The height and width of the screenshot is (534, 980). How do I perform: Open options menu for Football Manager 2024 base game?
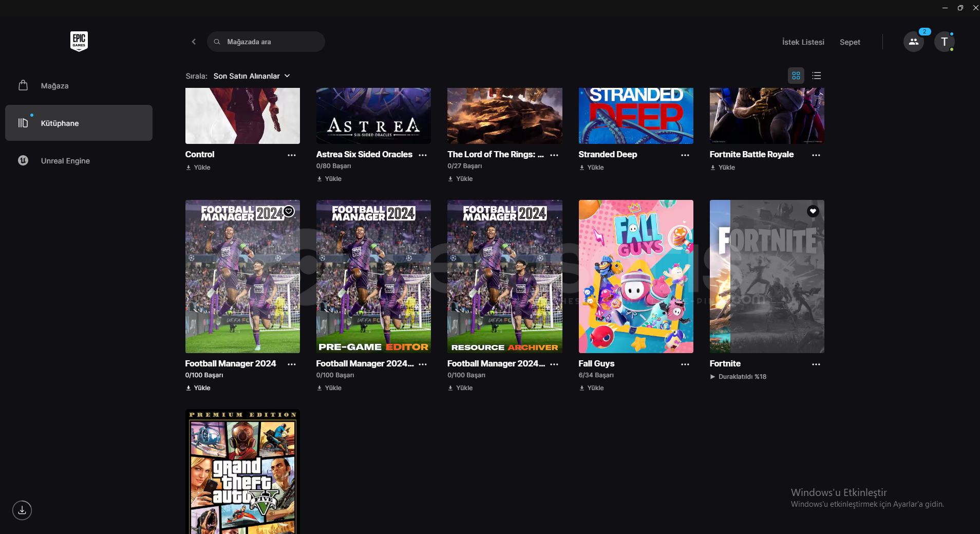click(292, 364)
